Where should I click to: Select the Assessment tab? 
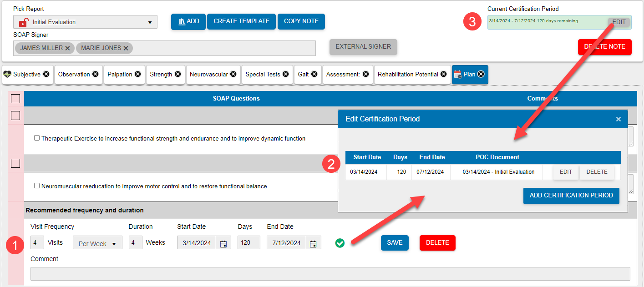(x=345, y=74)
